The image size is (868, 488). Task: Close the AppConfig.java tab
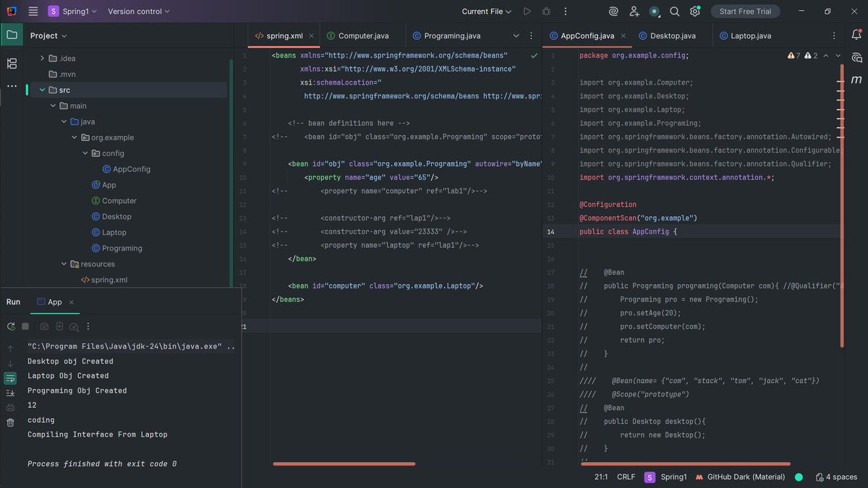(623, 35)
